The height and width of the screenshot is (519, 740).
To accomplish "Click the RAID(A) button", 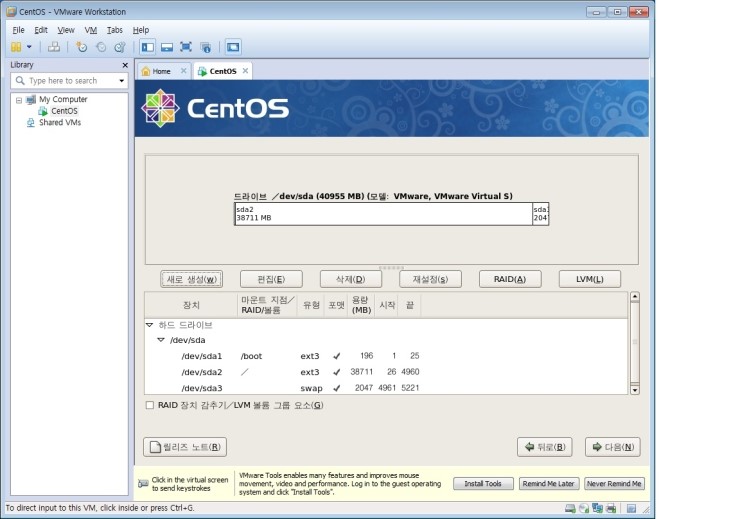I will pos(510,279).
